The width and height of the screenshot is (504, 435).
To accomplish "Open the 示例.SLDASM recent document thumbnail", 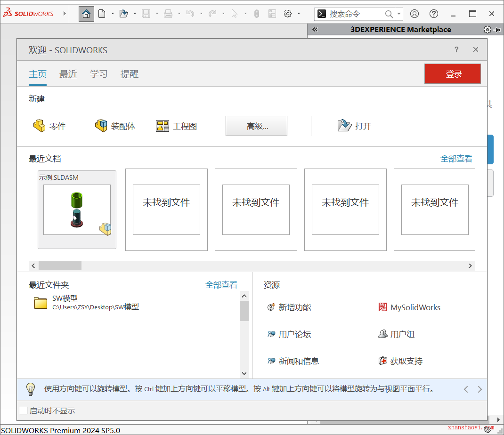I will [77, 209].
